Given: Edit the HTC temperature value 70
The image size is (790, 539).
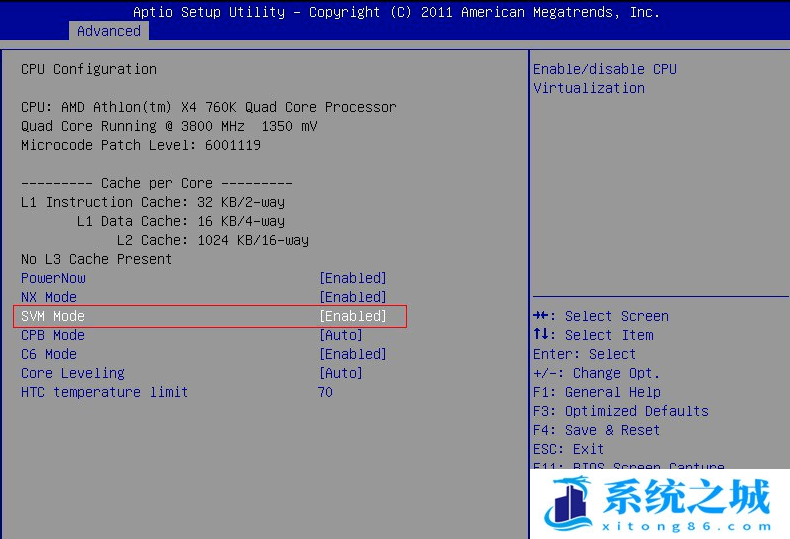Looking at the screenshot, I should click(x=325, y=392).
